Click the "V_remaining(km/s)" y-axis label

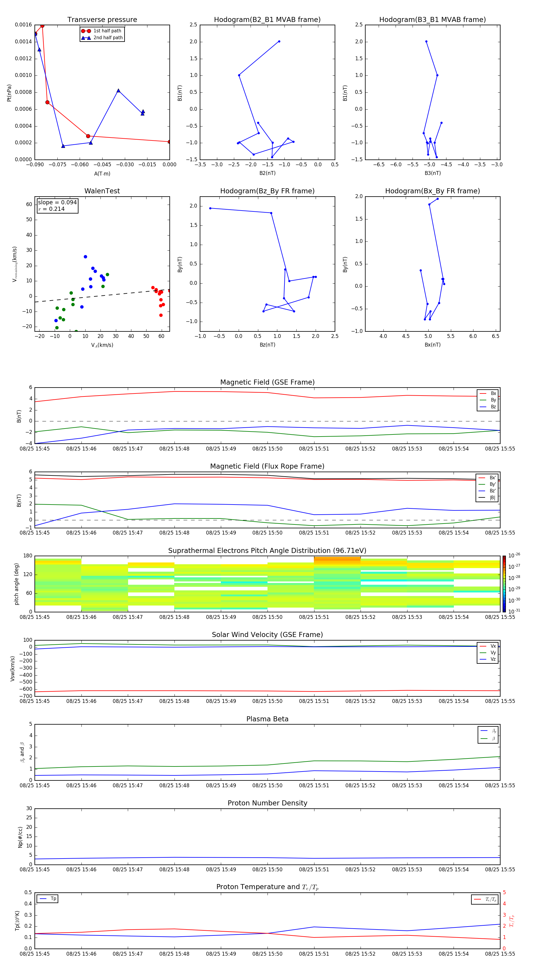(15, 264)
